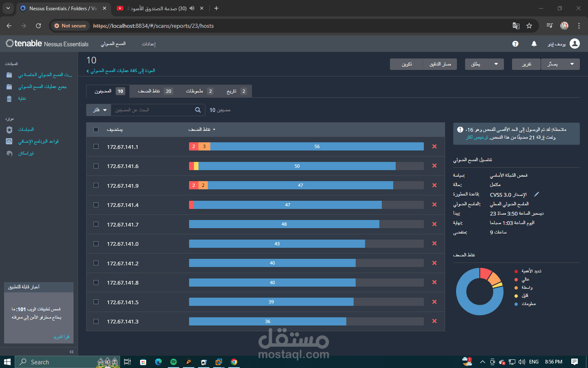This screenshot has width=588, height=368.
Task: Go back to all scans link
Action: click(x=121, y=71)
